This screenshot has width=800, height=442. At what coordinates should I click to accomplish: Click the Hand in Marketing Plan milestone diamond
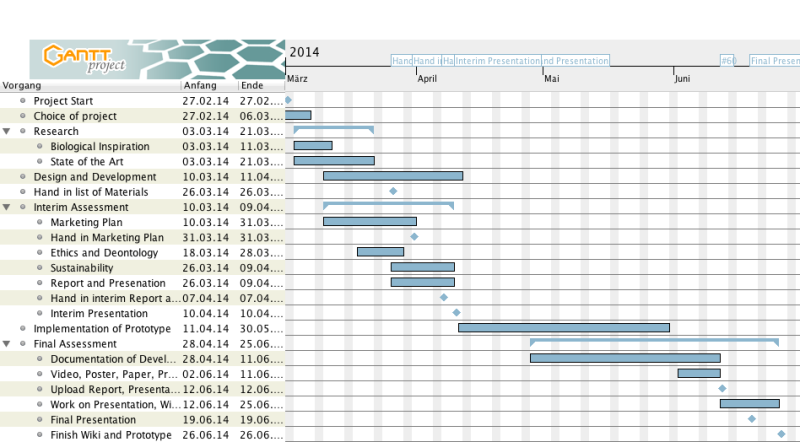[x=414, y=237]
